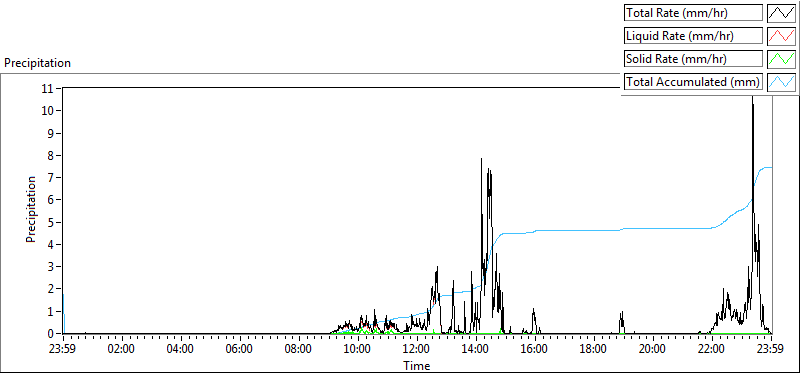Screen dimensions: 800x373
Task: Click the blue accumulated plateau above 18:00
Action: [x=594, y=231]
